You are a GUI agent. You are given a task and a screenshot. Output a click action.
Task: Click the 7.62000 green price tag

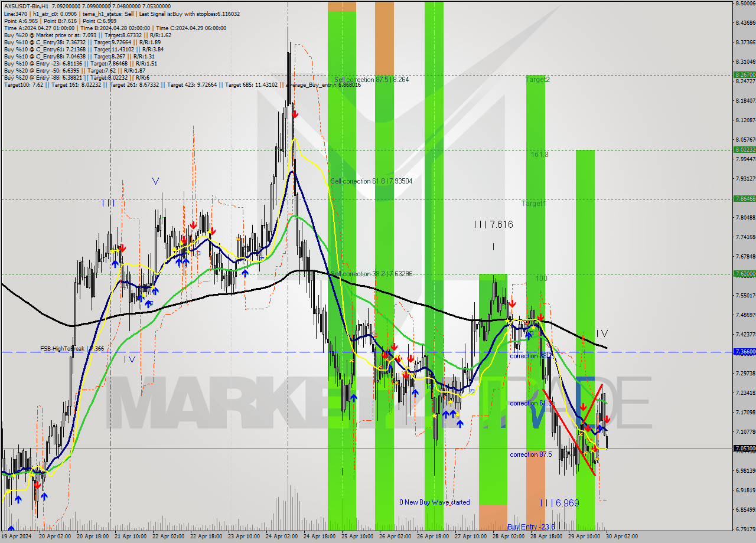coord(744,274)
